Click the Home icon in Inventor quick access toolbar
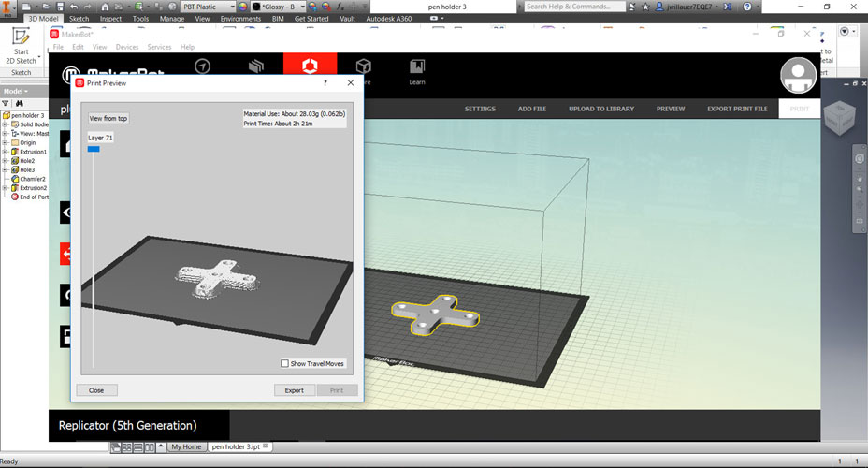The width and height of the screenshot is (868, 468). pyautogui.click(x=105, y=7)
